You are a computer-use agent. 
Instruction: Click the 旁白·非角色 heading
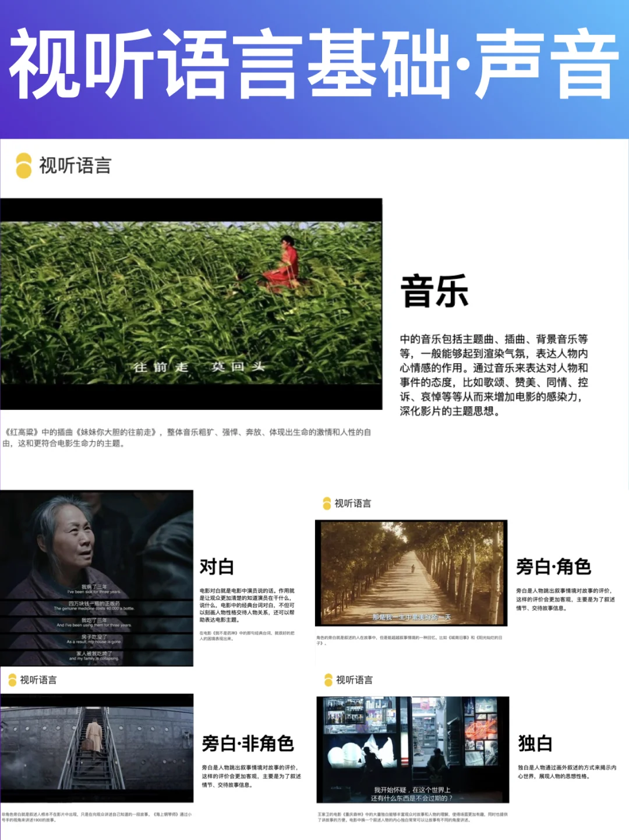247,744
